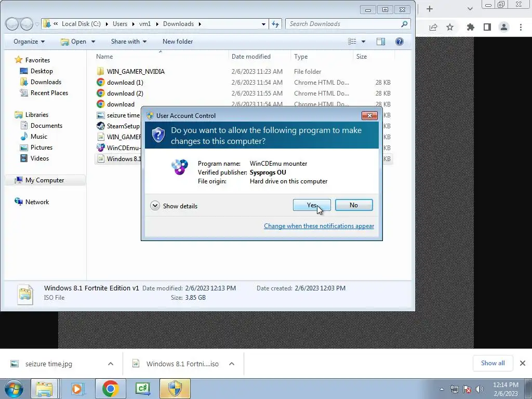Click the Windows 8.1 ISO file icon

(100, 158)
